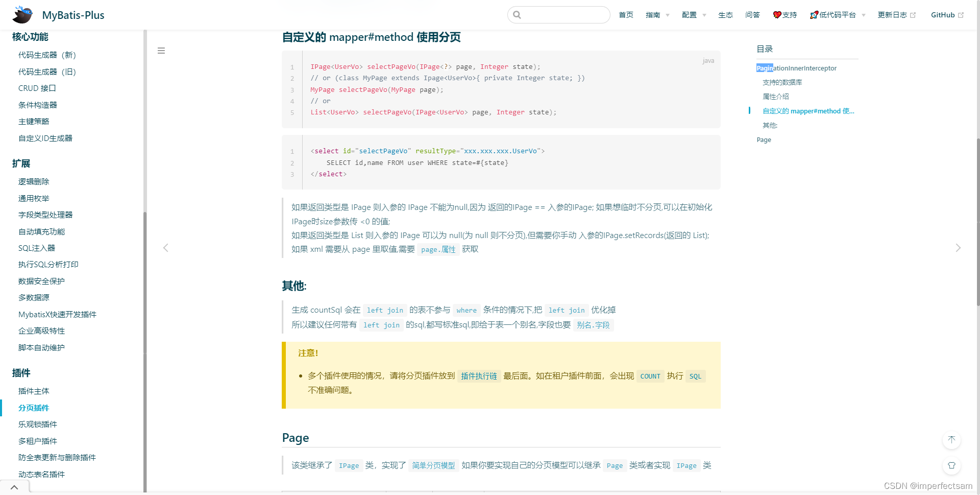
Task: Open SQL注入器 in sidebar
Action: 37,248
